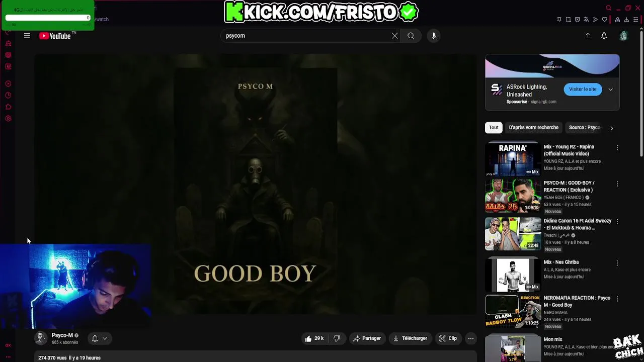This screenshot has width=644, height=362.
Task: Open the Mix - Nes Ghriba thumbnail
Action: (513, 275)
